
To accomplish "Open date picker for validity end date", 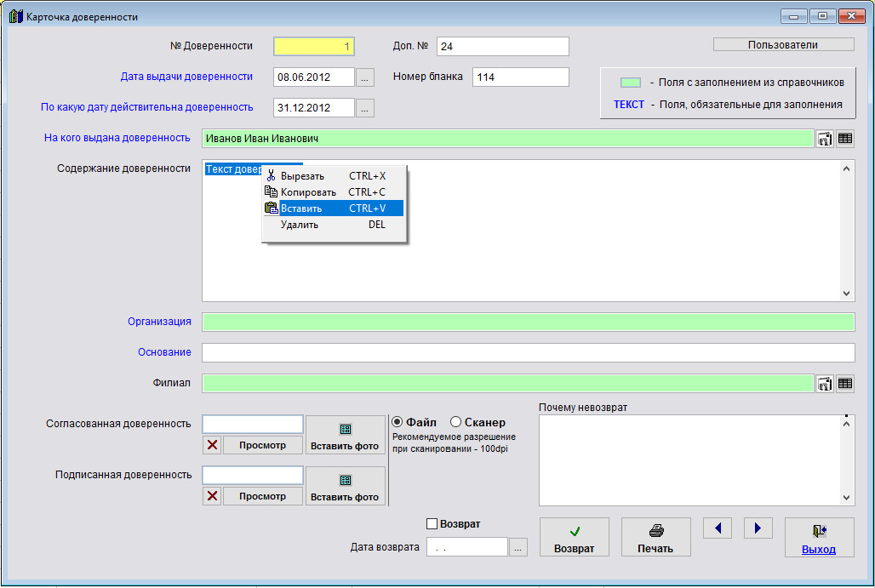I will point(365,108).
